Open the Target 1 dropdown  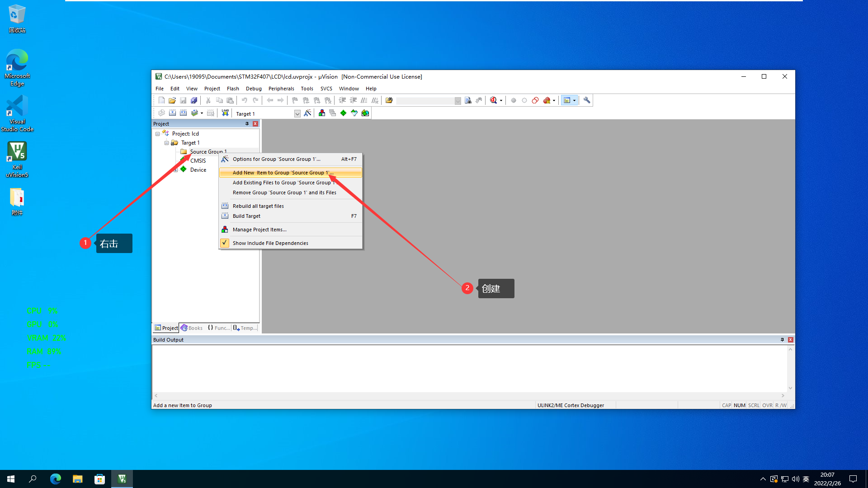297,114
